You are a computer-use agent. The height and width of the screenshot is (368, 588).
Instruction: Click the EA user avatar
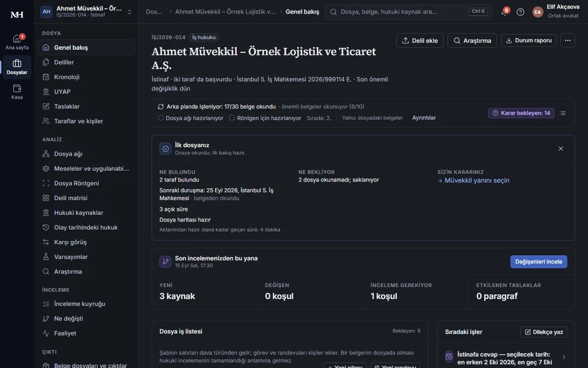[537, 12]
